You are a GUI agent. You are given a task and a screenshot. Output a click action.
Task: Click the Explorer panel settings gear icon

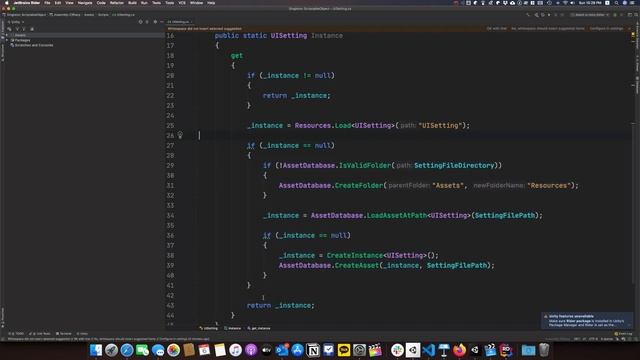tap(155, 22)
